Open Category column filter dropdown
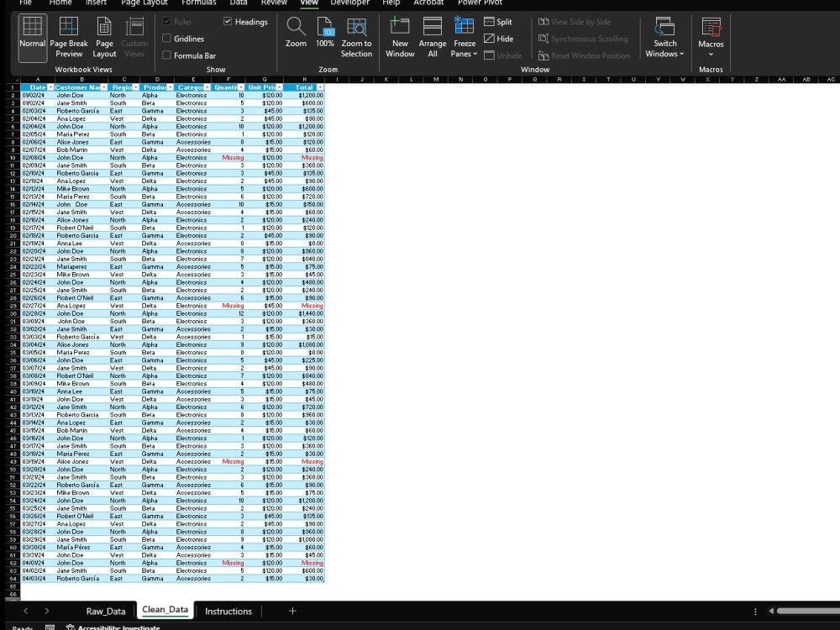The image size is (840, 630). tap(207, 87)
